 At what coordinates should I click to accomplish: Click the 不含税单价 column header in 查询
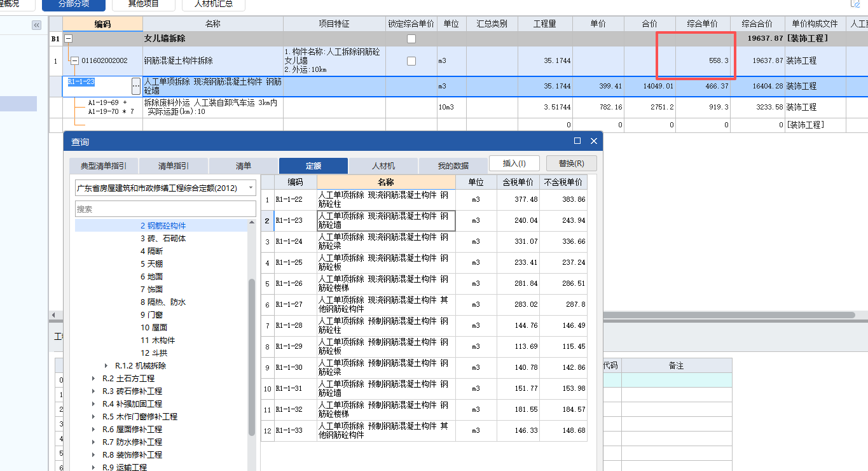(563, 182)
